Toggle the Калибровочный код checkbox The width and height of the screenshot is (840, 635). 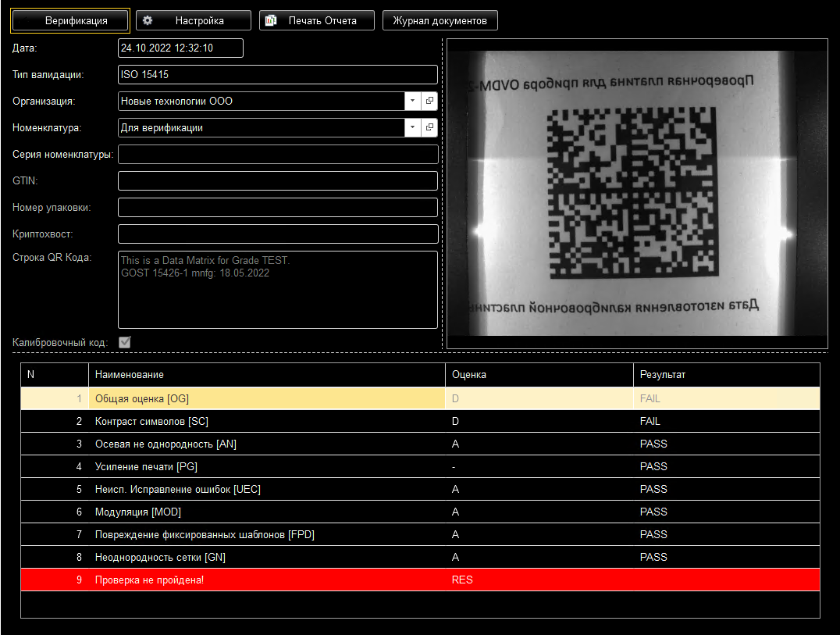click(x=125, y=342)
